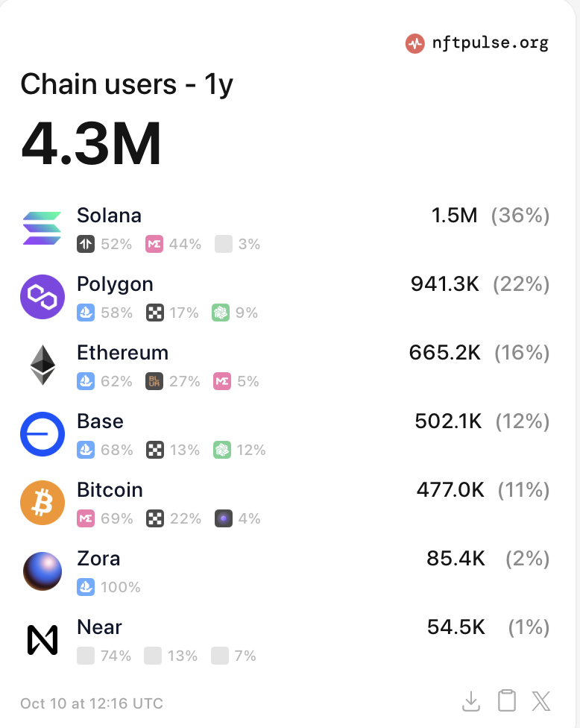Screen dimensions: 580x728
Task: Select the Zora sphere logo
Action: click(42, 571)
